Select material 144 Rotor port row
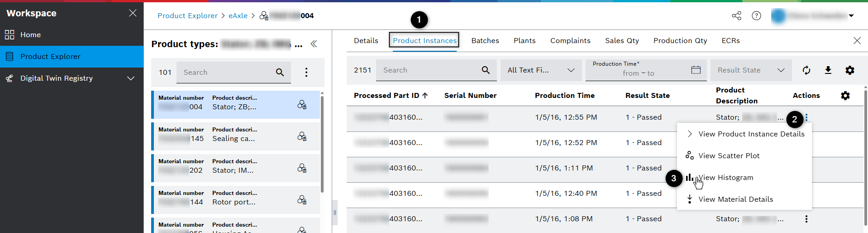Screen dimensions: 868x233 point(235,200)
